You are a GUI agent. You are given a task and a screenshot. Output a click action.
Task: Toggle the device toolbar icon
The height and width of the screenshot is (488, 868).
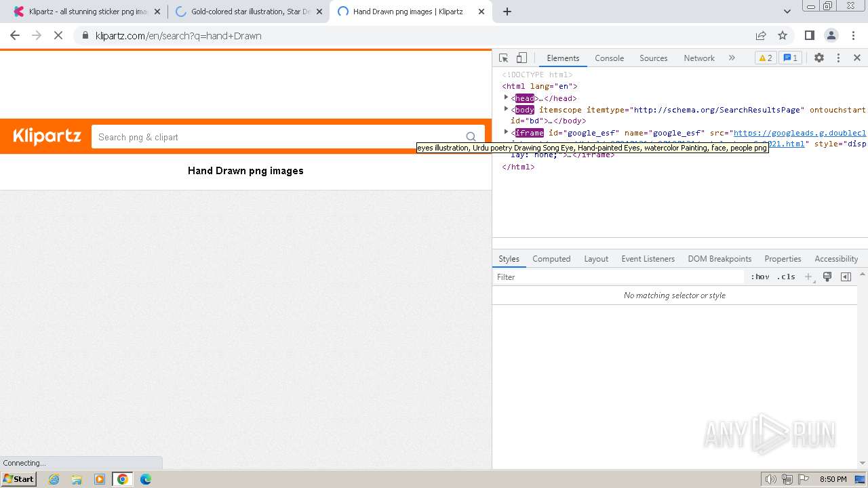tap(521, 58)
